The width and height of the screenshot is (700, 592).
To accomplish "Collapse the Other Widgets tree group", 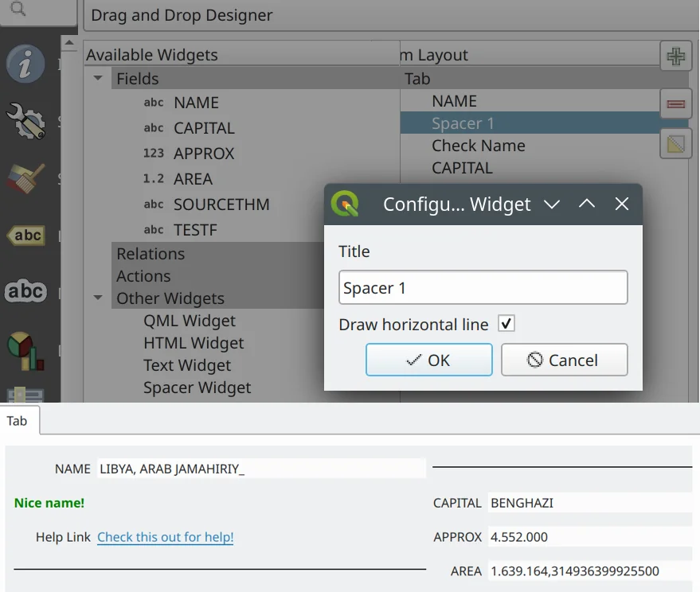I will click(x=98, y=298).
